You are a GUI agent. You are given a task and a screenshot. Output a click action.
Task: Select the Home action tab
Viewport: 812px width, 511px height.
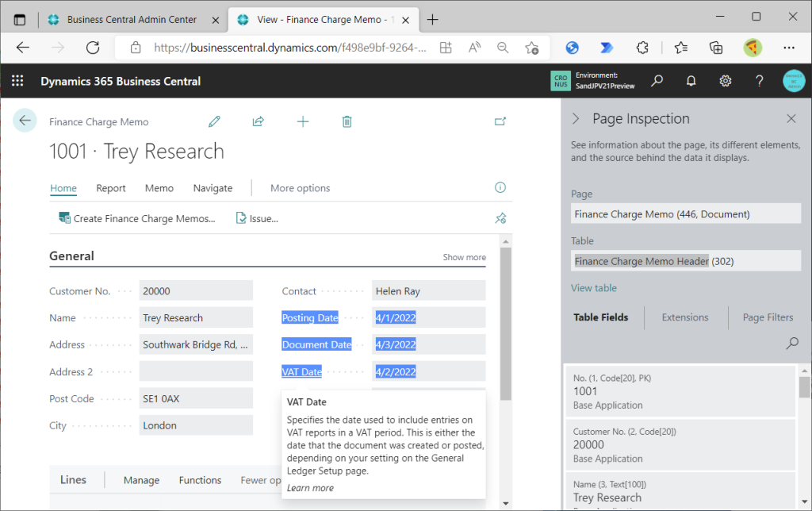pos(63,188)
